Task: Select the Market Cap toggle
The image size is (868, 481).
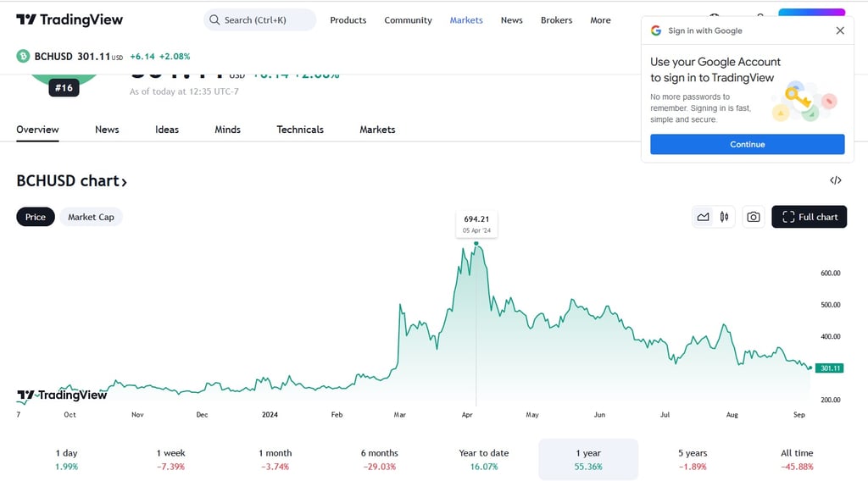Action: pyautogui.click(x=91, y=217)
